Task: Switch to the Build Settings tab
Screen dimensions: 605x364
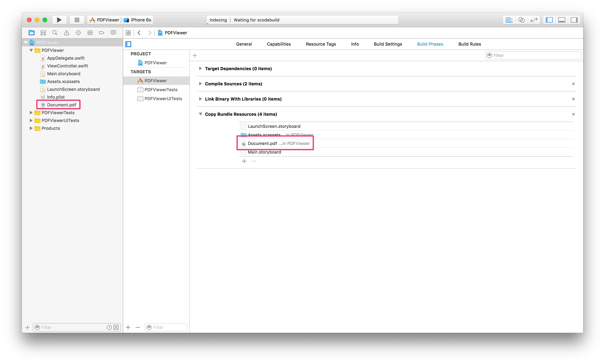Action: (388, 44)
